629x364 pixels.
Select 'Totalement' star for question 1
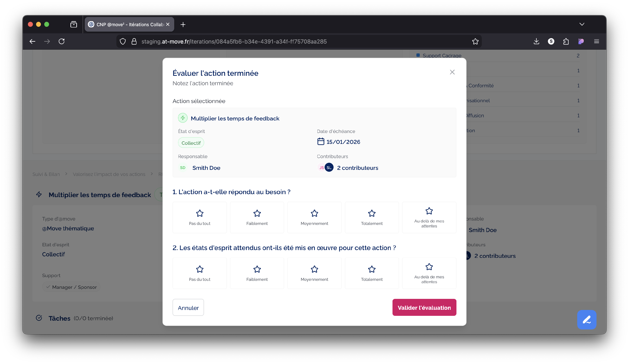click(x=371, y=217)
